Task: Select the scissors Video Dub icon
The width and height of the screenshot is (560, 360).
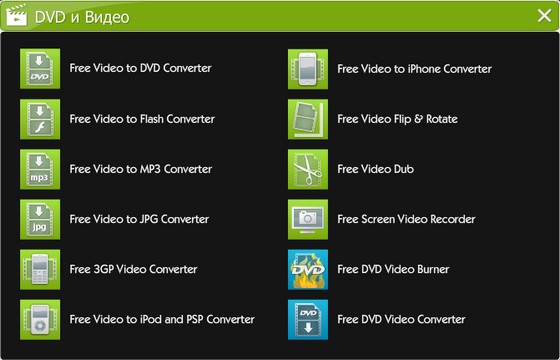Action: tap(308, 169)
